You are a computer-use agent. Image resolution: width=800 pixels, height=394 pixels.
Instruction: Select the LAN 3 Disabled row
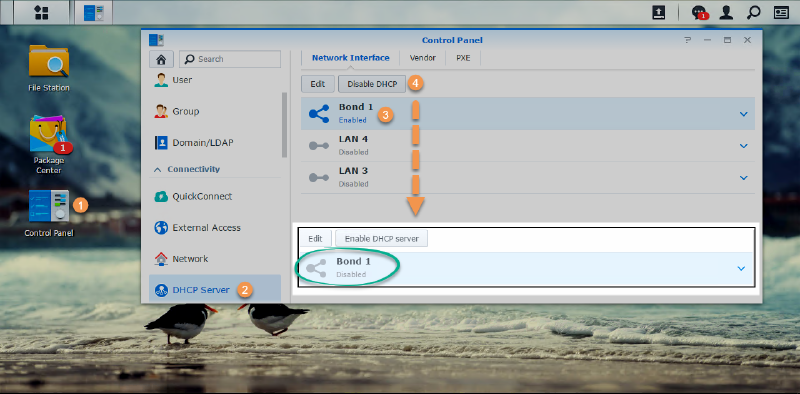(528, 178)
